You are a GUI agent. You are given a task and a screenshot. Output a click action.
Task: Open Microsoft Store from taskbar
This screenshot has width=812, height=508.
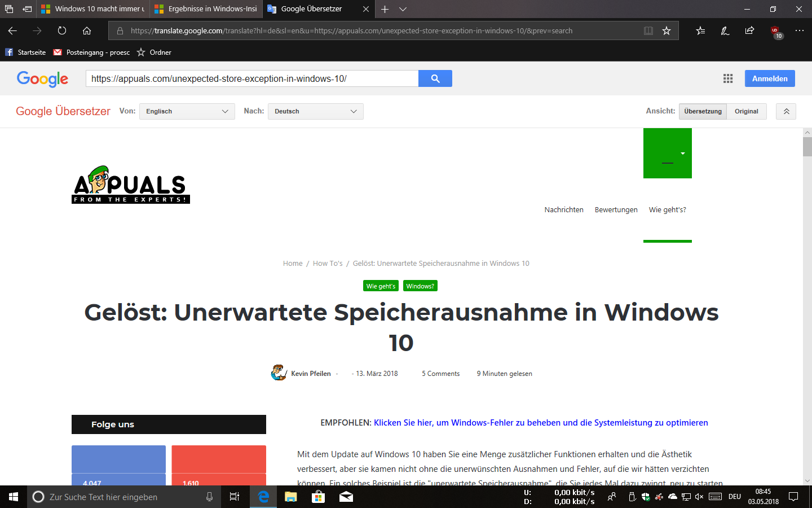[x=319, y=497]
